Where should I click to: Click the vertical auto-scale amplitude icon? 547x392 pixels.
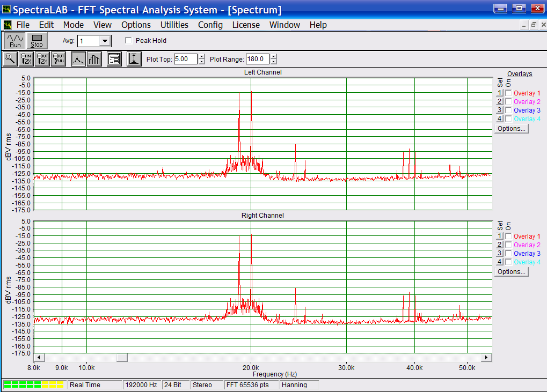point(134,59)
